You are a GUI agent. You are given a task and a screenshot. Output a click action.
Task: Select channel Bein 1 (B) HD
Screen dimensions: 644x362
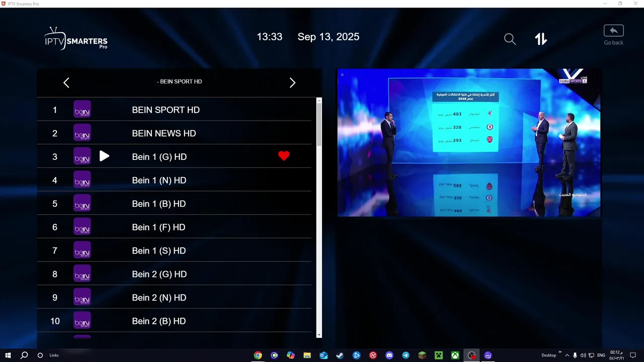pos(174,204)
